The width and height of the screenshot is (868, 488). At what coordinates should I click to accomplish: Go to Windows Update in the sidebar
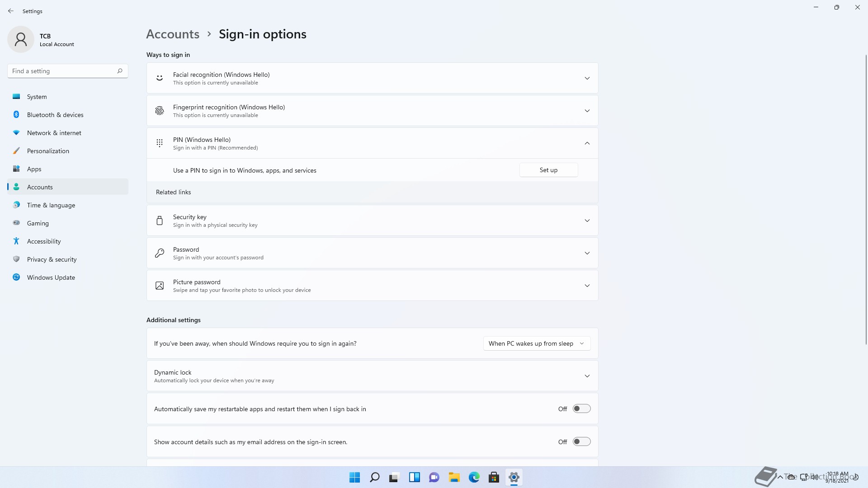click(51, 277)
